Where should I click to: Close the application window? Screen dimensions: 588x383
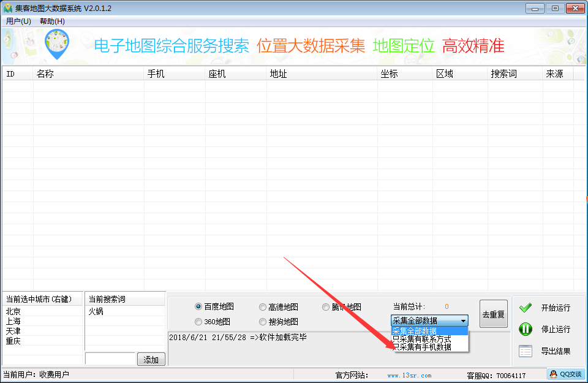[x=576, y=8]
